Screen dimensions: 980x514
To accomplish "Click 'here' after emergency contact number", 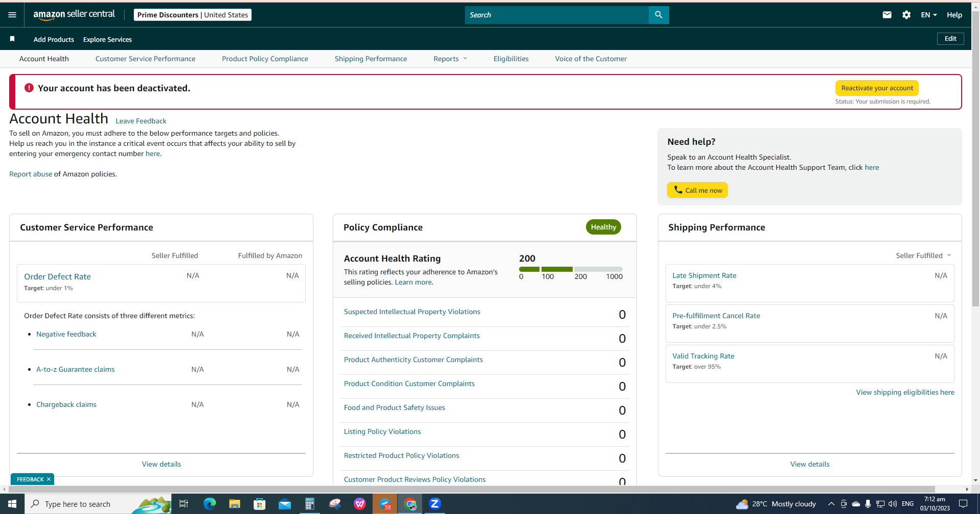I will coord(153,153).
